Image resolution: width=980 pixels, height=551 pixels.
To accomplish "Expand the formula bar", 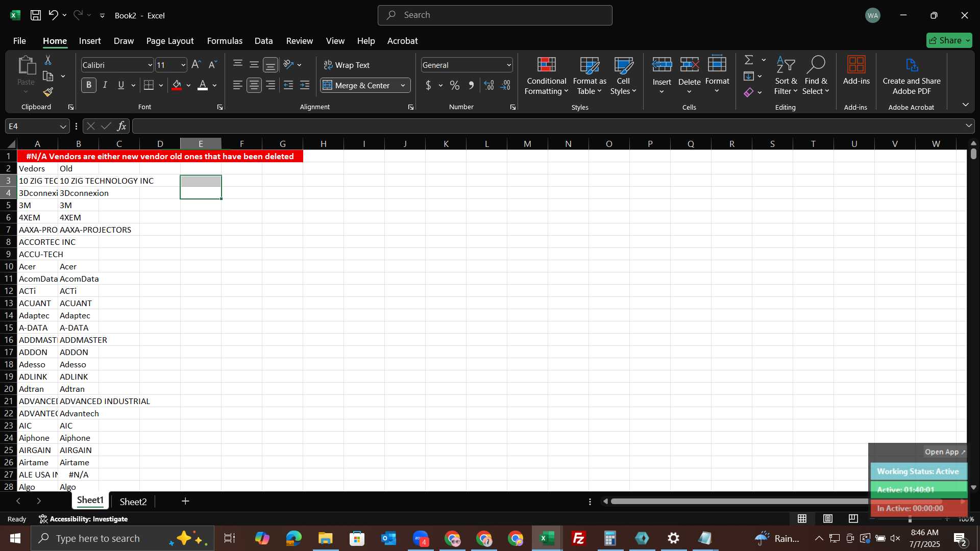I will click(968, 126).
